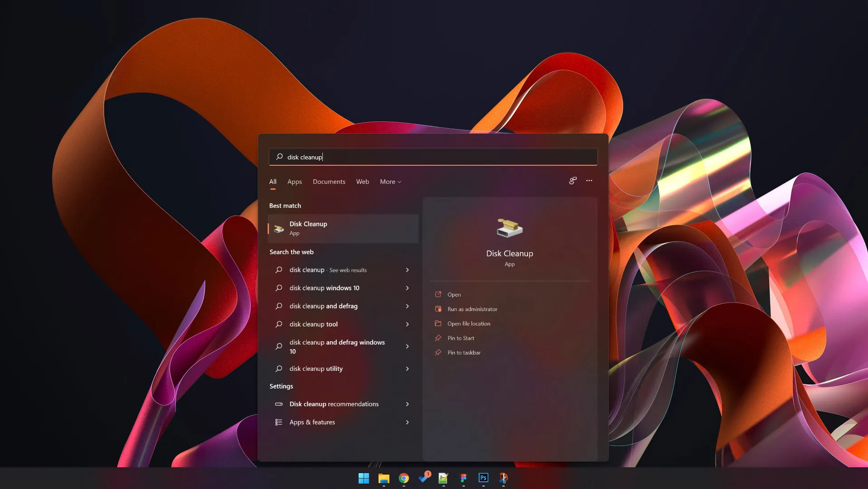Click the search feedback icon

pyautogui.click(x=572, y=181)
